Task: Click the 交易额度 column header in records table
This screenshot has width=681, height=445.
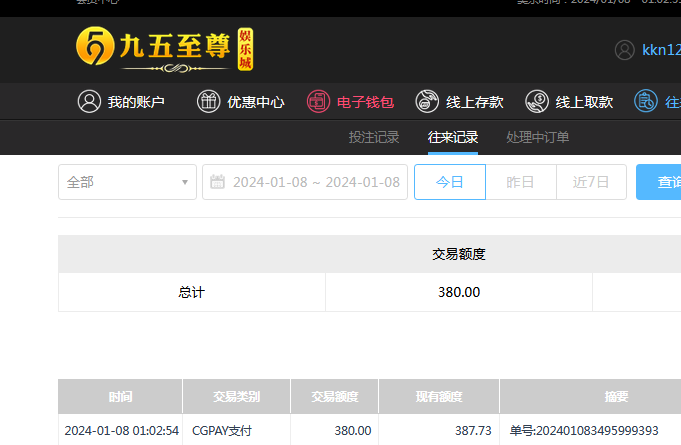Action: coord(334,396)
